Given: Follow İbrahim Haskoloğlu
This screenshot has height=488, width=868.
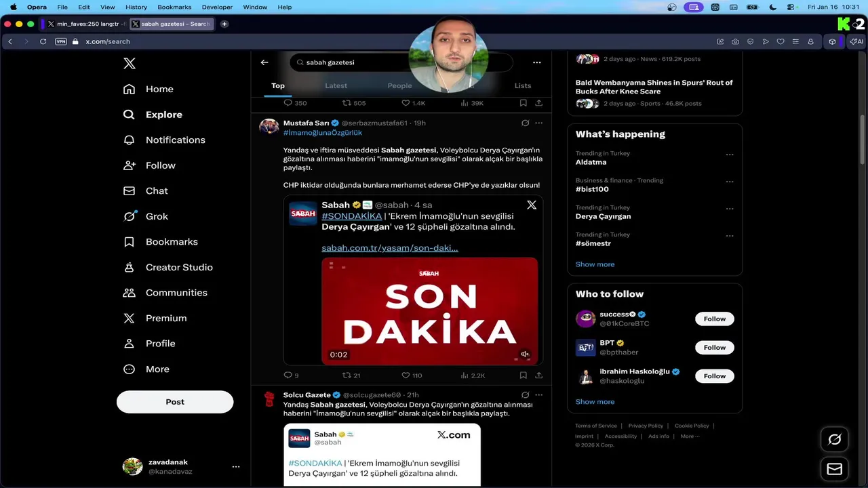Looking at the screenshot, I should [x=714, y=375].
